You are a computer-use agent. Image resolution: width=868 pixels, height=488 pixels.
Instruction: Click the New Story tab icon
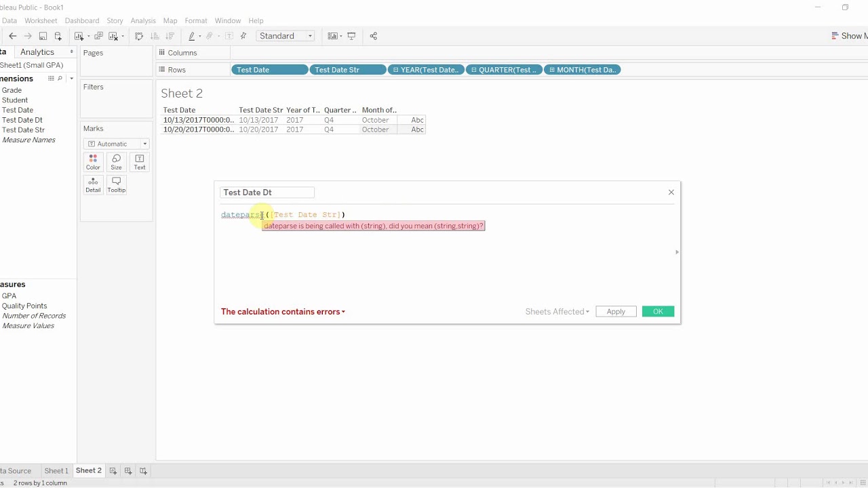(x=143, y=470)
